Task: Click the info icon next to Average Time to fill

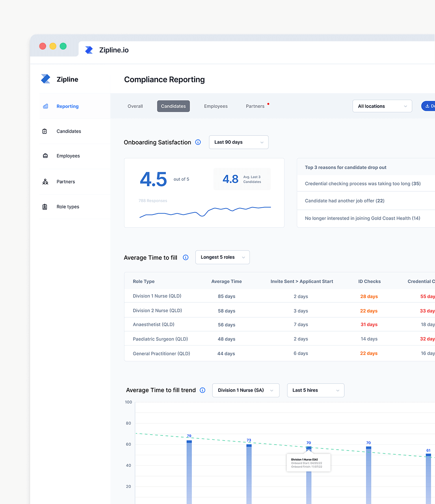Action: point(185,257)
